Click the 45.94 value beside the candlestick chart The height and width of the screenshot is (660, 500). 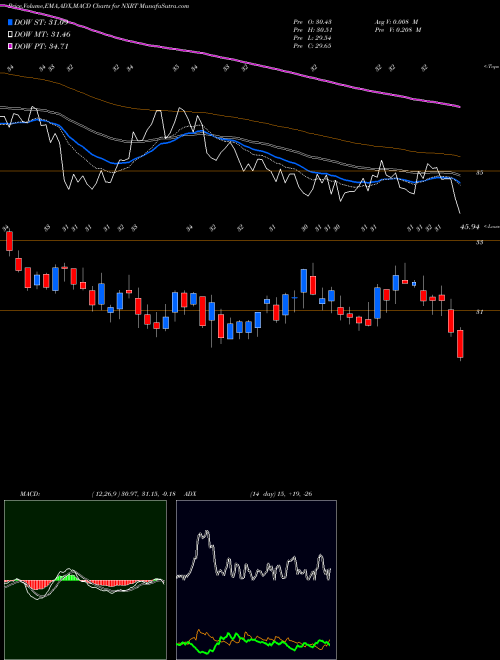pyautogui.click(x=470, y=227)
